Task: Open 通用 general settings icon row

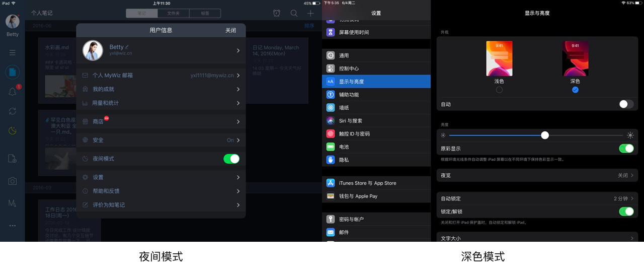Action: click(x=376, y=55)
